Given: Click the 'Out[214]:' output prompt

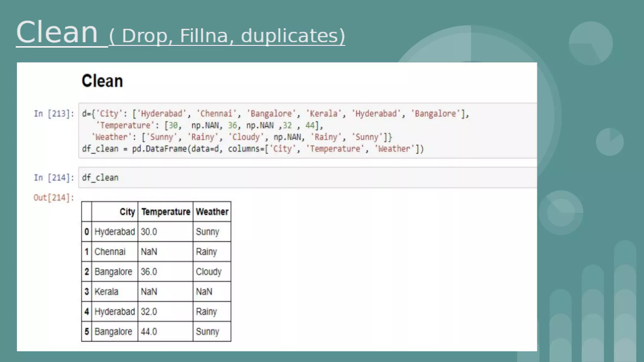Looking at the screenshot, I should click(x=54, y=198).
